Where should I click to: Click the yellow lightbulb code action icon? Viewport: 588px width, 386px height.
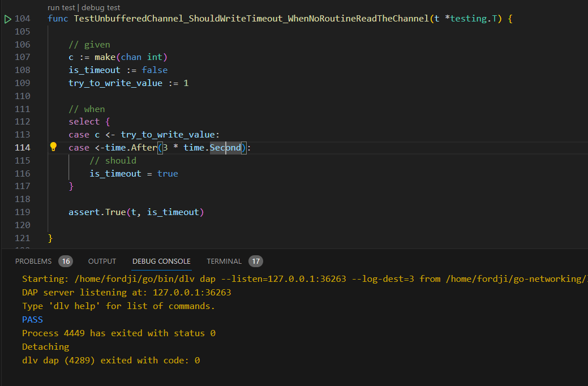pos(53,147)
